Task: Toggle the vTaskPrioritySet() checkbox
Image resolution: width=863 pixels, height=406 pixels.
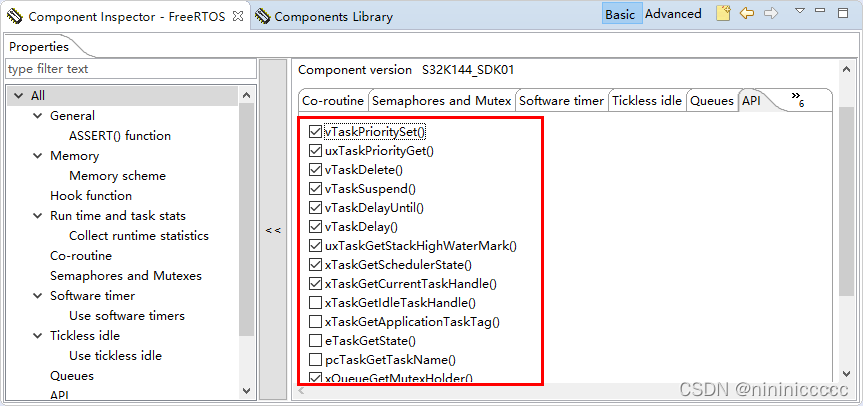Action: (315, 132)
